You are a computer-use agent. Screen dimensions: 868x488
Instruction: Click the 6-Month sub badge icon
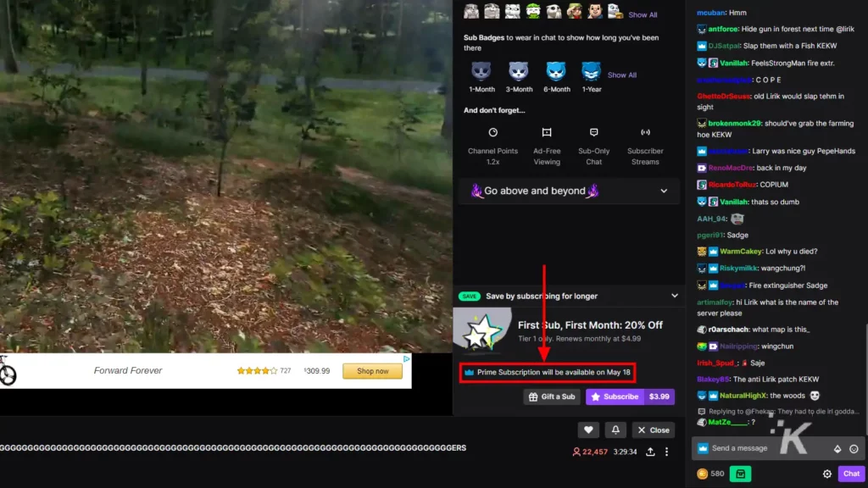[x=556, y=71]
